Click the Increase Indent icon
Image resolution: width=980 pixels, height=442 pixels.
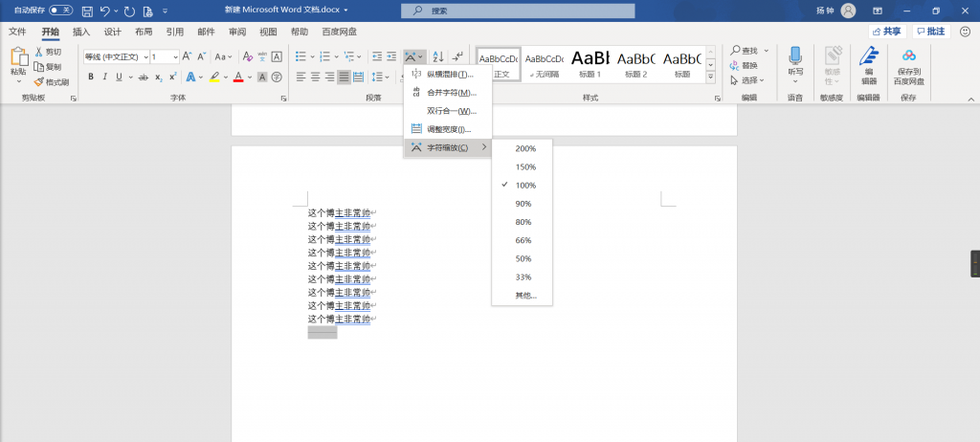[x=391, y=56]
